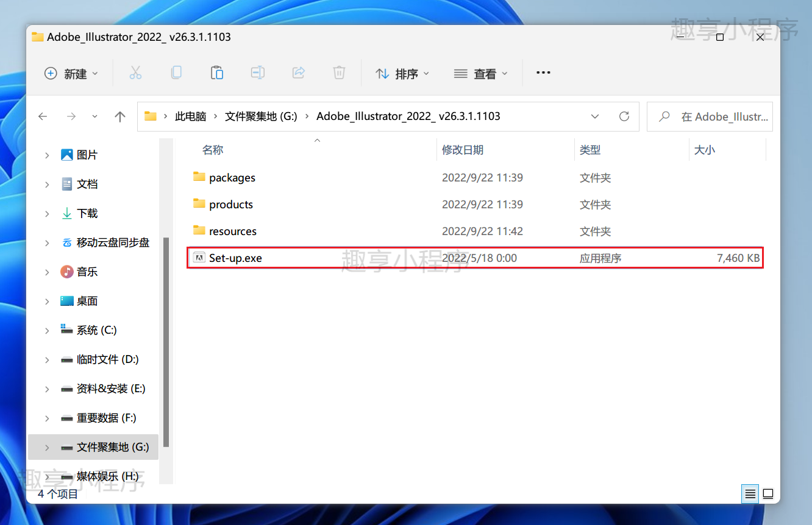Click the Share icon in toolbar

pos(299,73)
